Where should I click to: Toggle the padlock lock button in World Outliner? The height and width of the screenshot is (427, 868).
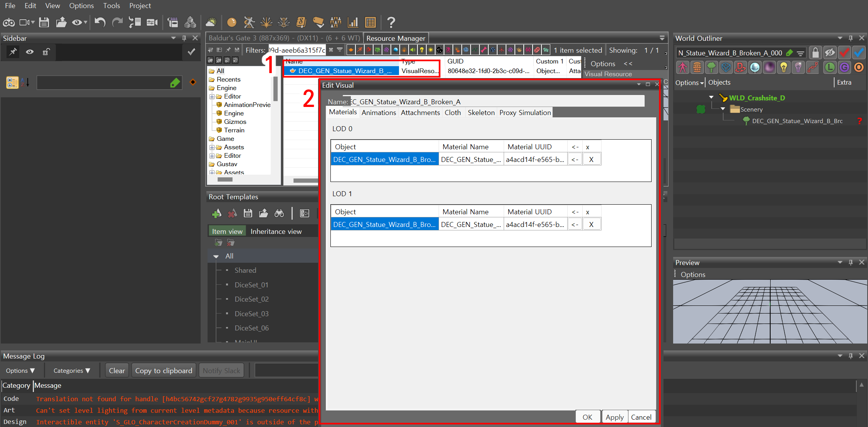pos(815,52)
